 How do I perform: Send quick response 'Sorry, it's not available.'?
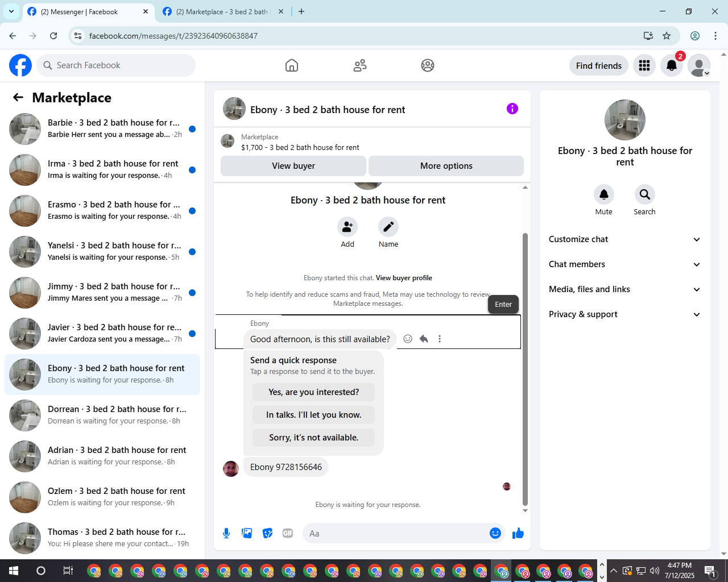pyautogui.click(x=314, y=438)
